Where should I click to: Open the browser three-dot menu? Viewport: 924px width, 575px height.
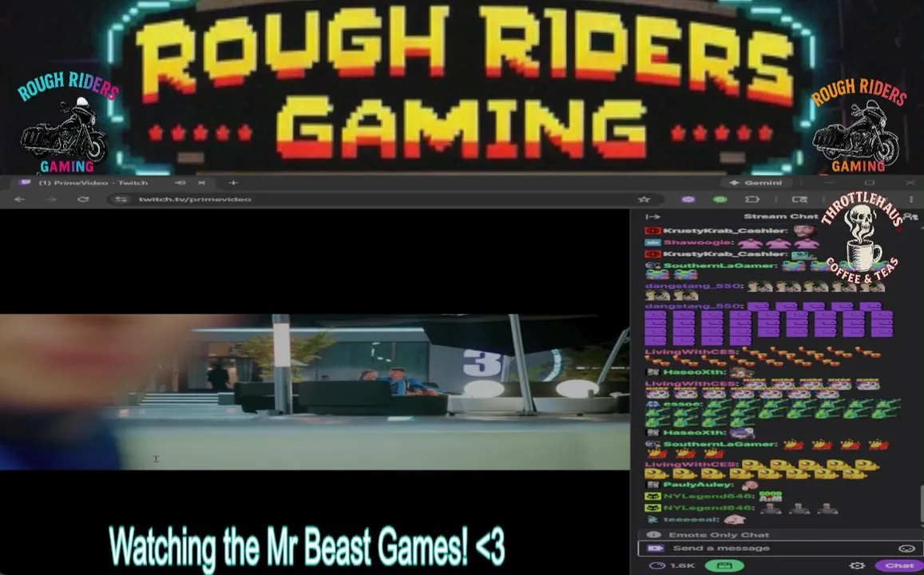pos(911,199)
